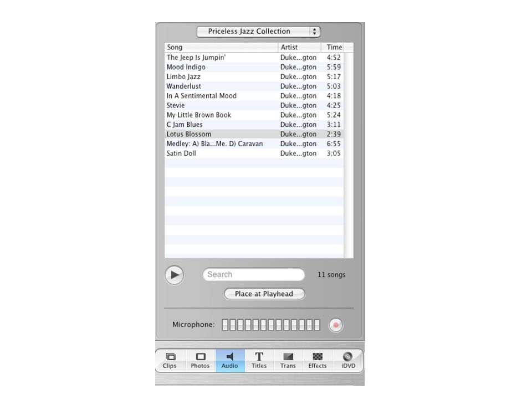Click the 6:55 time value
532x399 pixels.
coord(334,144)
